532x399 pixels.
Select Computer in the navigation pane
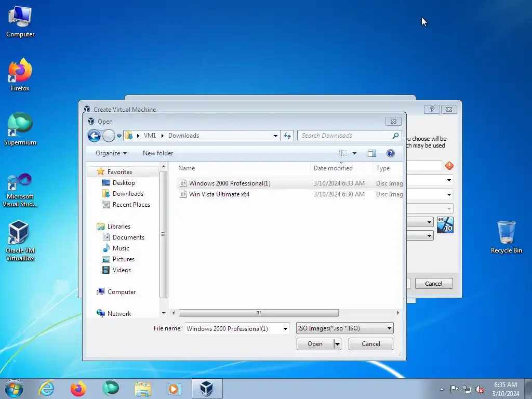[122, 292]
